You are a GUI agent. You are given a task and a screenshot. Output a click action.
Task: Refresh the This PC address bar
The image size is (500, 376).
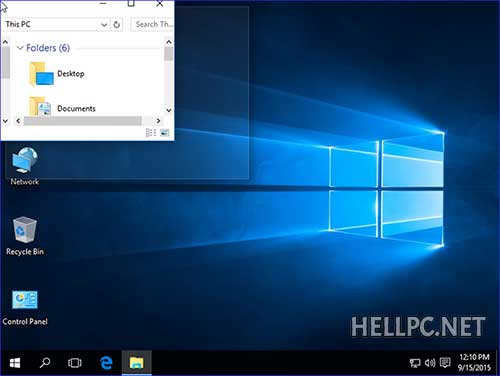pyautogui.click(x=116, y=24)
